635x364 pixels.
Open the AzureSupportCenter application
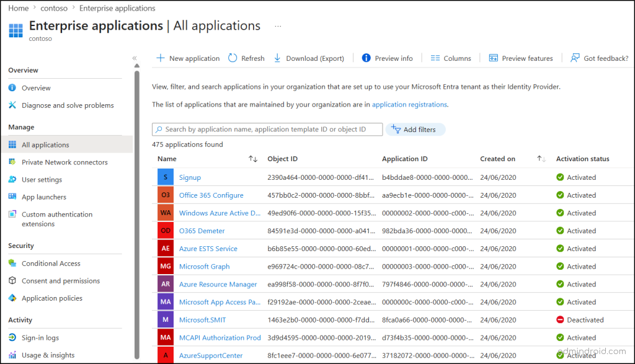(x=211, y=355)
